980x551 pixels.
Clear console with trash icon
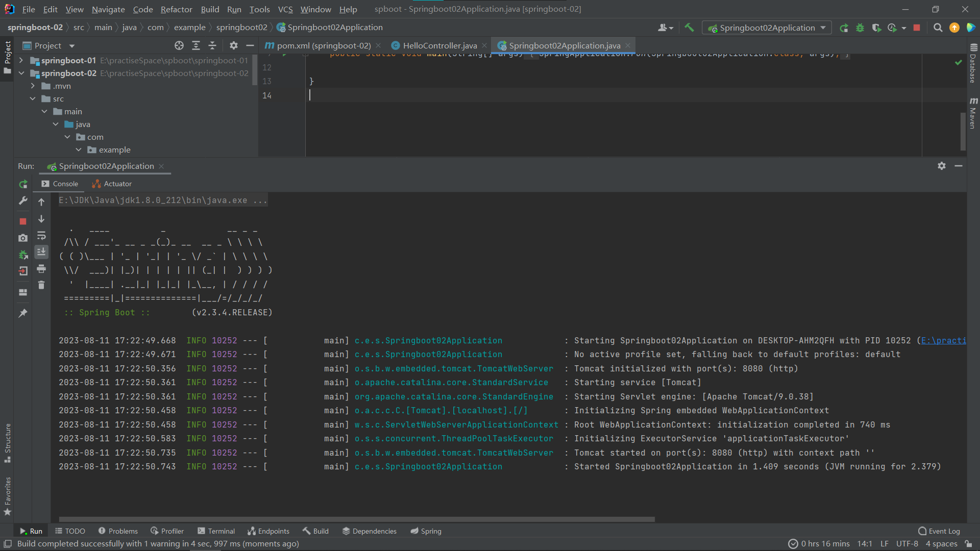tap(41, 285)
